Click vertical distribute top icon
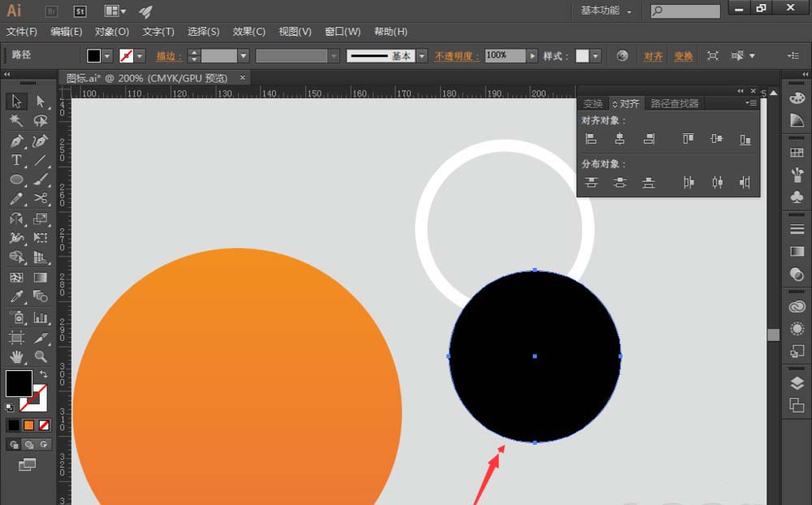This screenshot has width=812, height=505. 591,183
